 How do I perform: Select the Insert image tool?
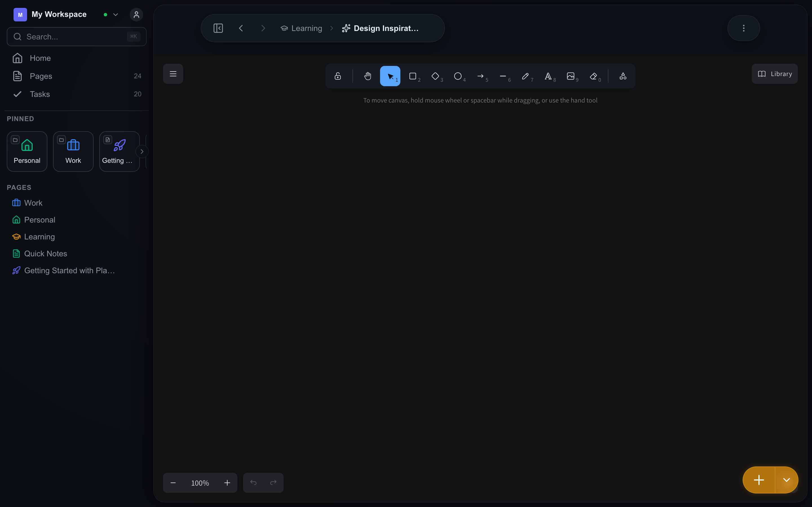570,76
